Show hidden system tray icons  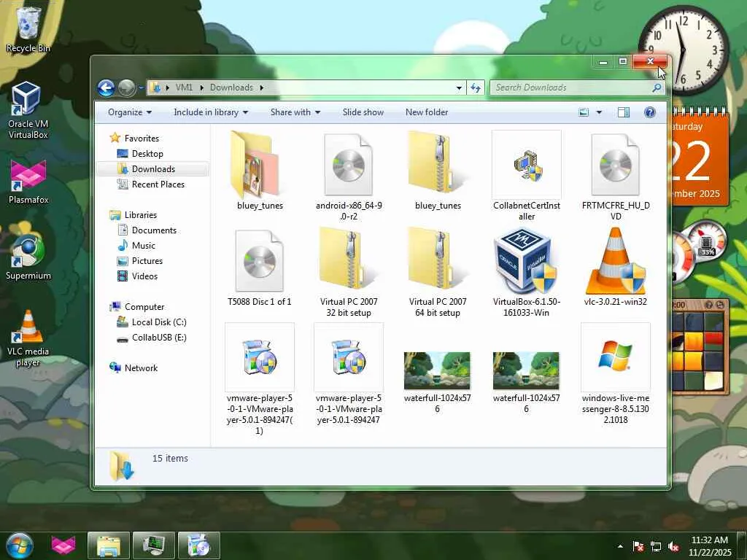pyautogui.click(x=620, y=546)
